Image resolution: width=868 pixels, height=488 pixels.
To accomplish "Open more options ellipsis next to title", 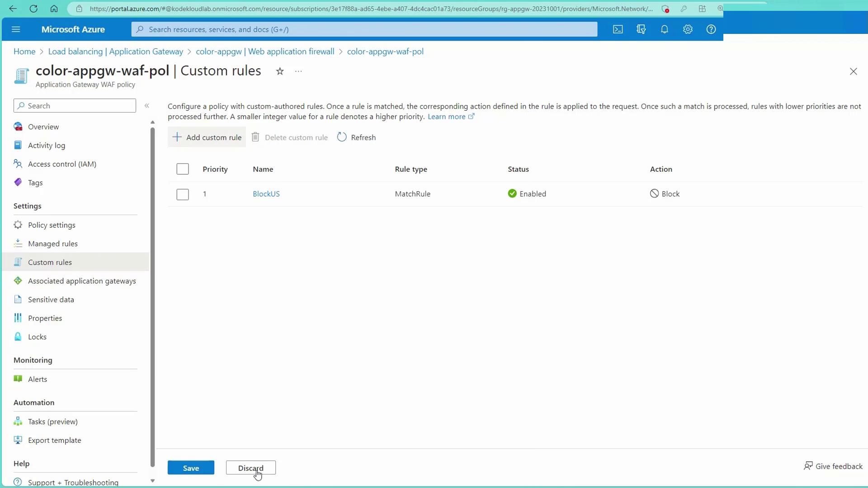I will pyautogui.click(x=298, y=71).
